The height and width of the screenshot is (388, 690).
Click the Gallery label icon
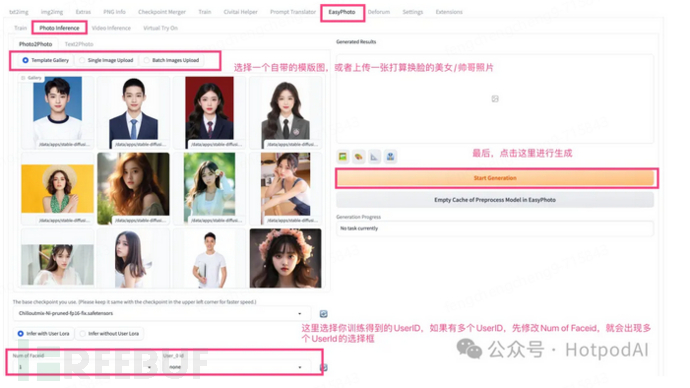pos(23,78)
